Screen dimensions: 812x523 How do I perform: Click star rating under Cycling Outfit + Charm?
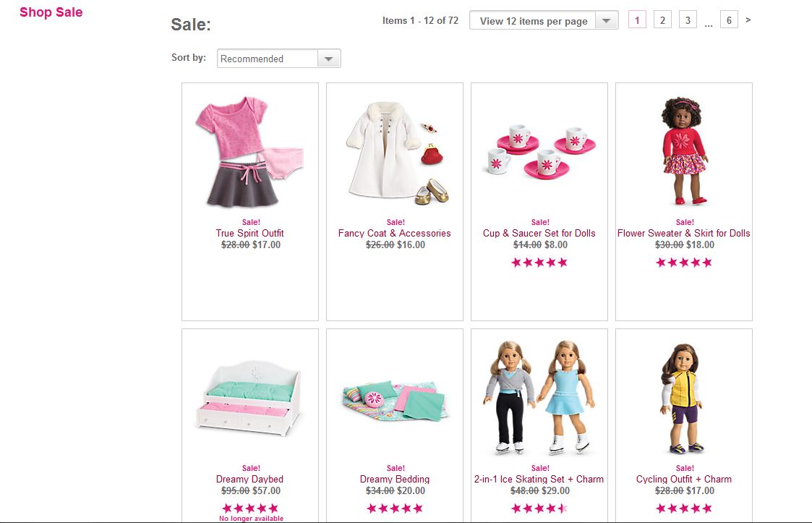[x=683, y=509]
